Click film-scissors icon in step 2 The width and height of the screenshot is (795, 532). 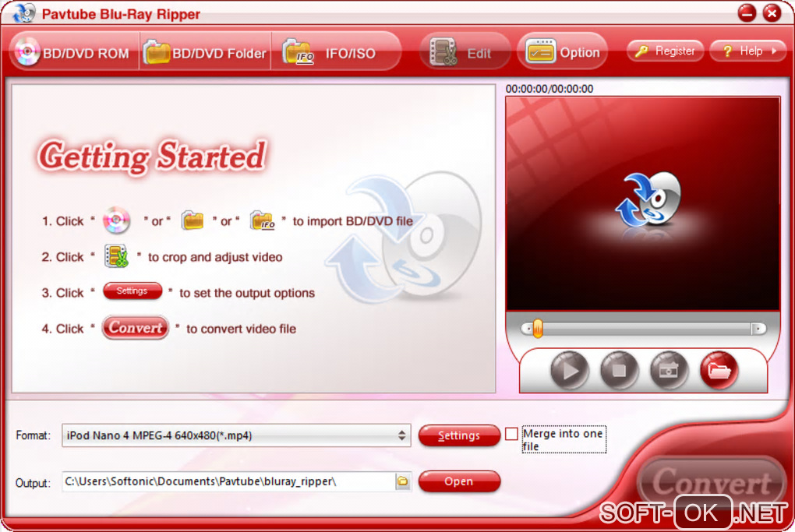[x=116, y=255]
